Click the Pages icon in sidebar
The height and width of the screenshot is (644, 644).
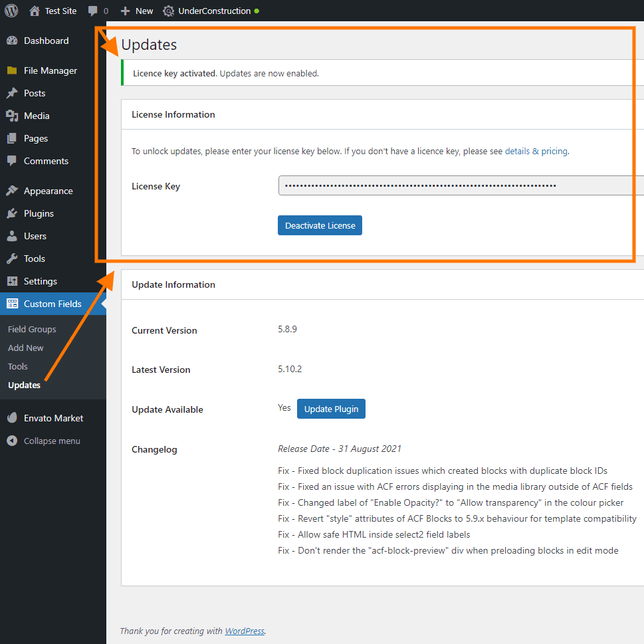pos(13,138)
